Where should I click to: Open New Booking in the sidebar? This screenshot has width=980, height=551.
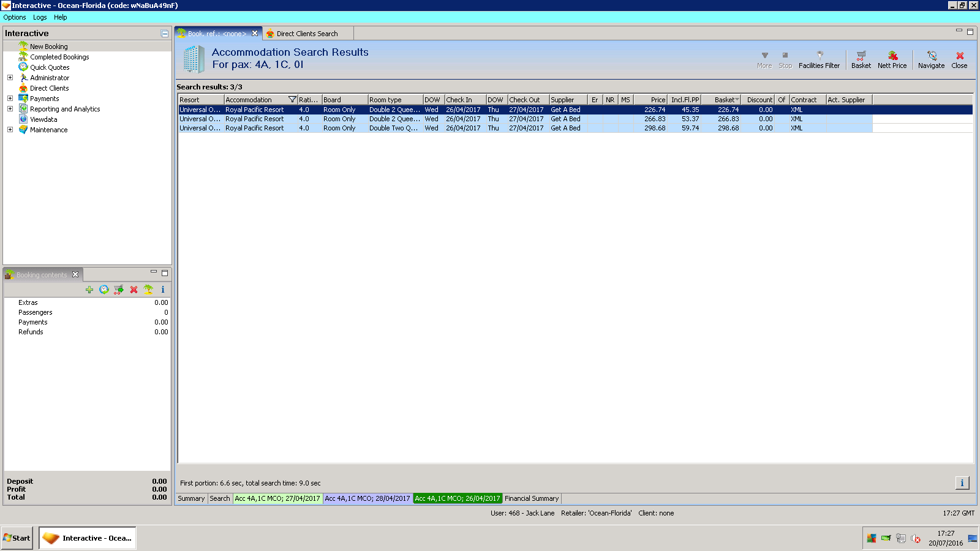pos(49,47)
